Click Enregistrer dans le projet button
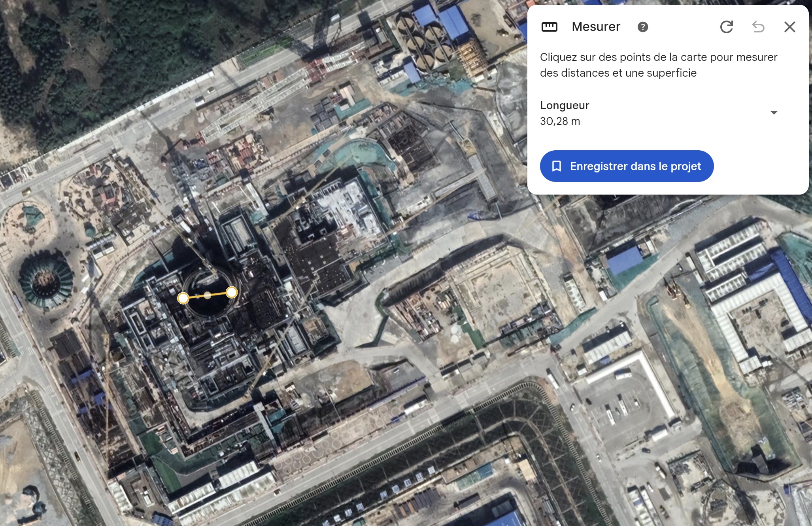Image resolution: width=812 pixels, height=526 pixels. click(x=627, y=166)
